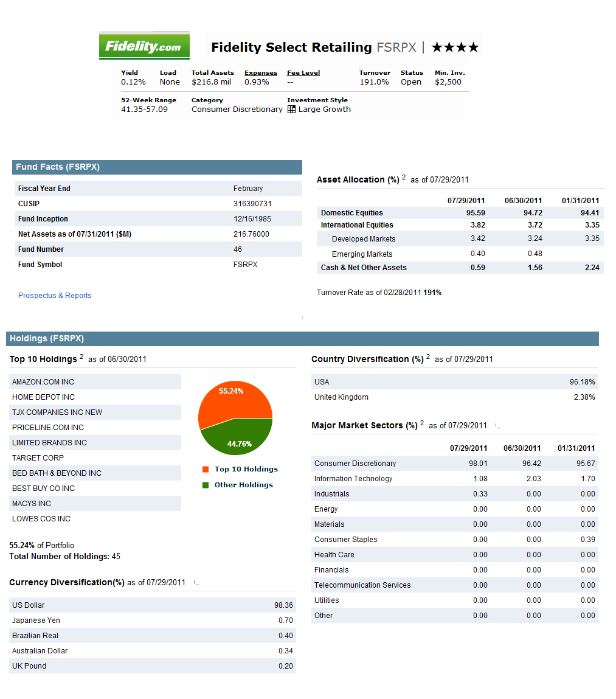Image resolution: width=616 pixels, height=699 pixels.
Task: Click the Fidelity.com logo
Action: click(x=144, y=46)
